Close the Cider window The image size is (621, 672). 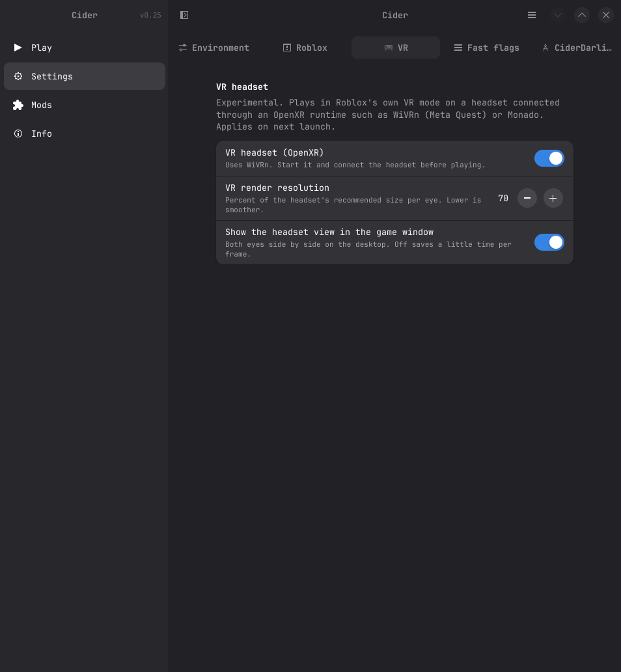[x=606, y=15]
